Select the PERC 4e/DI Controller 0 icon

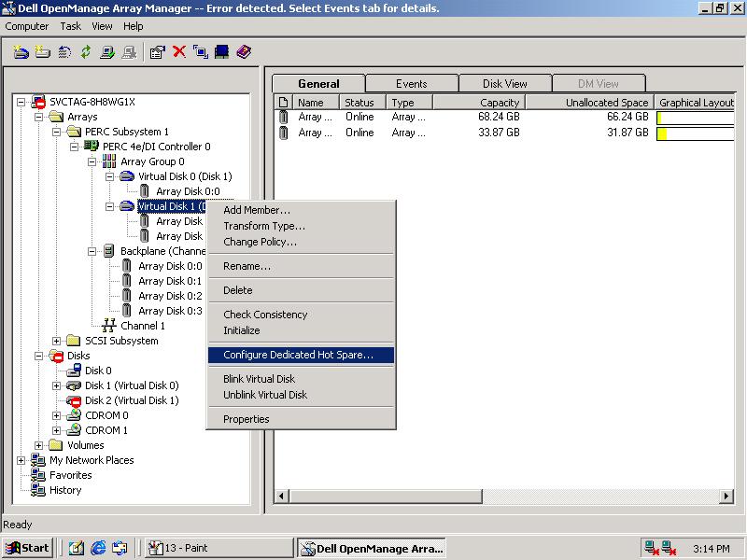pos(91,147)
